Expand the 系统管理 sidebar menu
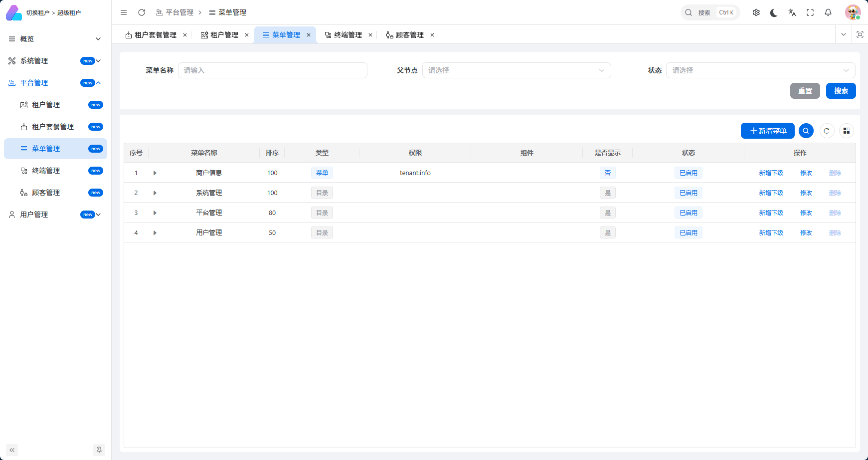This screenshot has width=868, height=460. 55,61
